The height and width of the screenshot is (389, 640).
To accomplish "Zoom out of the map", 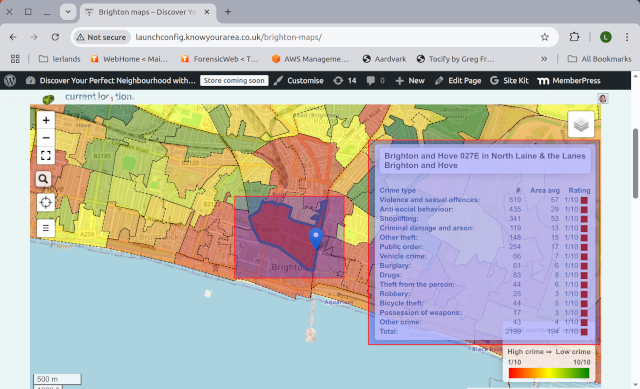I will pos(46,138).
